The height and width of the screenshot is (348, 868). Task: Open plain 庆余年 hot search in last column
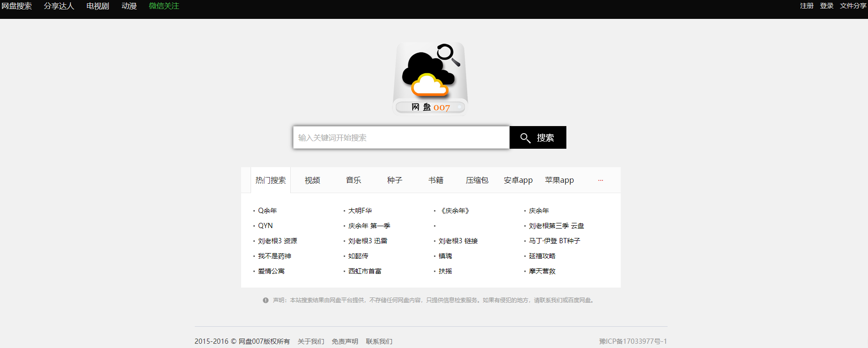point(539,211)
